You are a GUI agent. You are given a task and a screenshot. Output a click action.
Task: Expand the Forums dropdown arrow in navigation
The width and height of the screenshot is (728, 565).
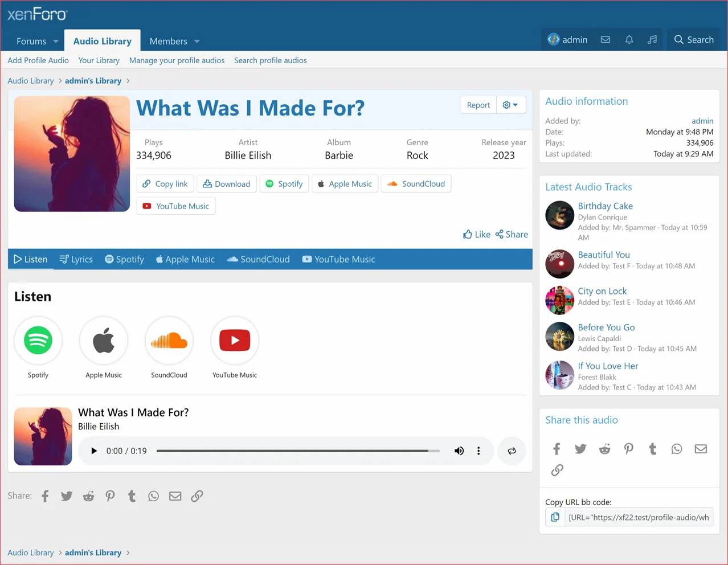(56, 42)
